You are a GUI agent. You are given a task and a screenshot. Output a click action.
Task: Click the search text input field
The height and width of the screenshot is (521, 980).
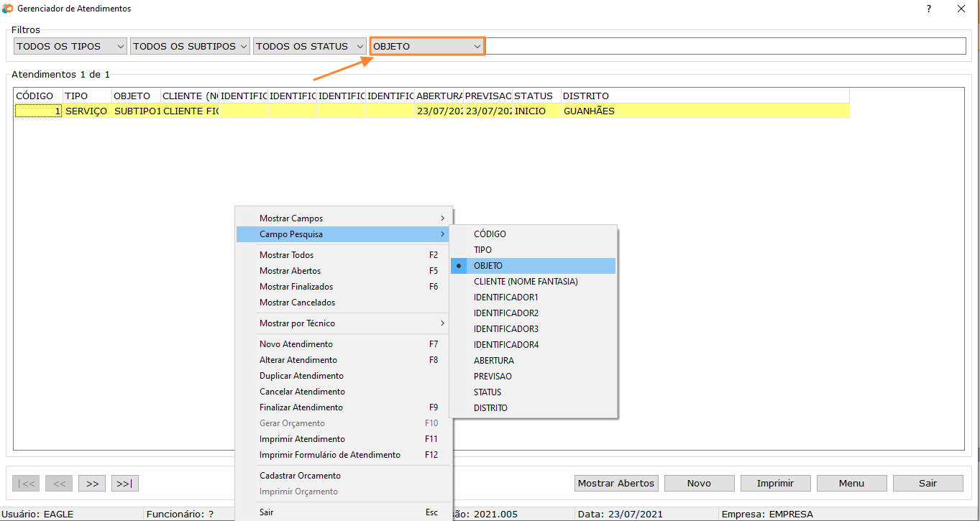[x=725, y=46]
